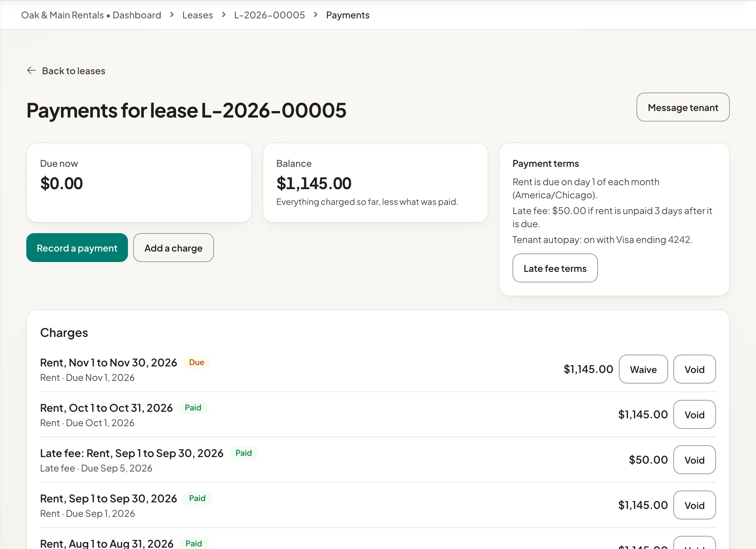This screenshot has width=756, height=549.
Task: Click 'Tenant autopay: on with Visa ending 4242'
Action: 602,240
